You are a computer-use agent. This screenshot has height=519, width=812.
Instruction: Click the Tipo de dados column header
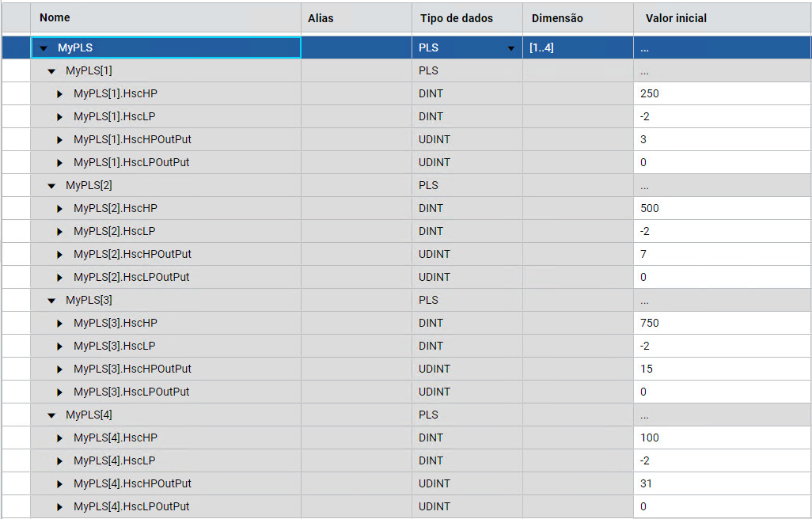point(456,17)
